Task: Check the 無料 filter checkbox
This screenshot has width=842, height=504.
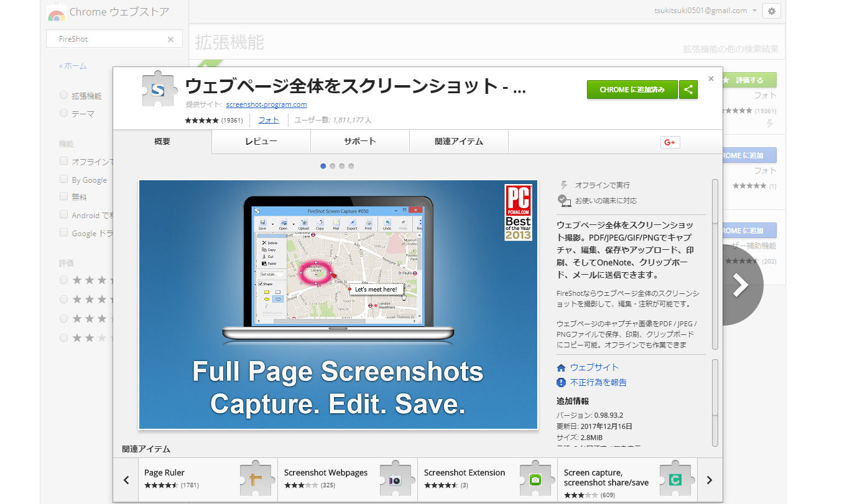Action: coord(63,196)
